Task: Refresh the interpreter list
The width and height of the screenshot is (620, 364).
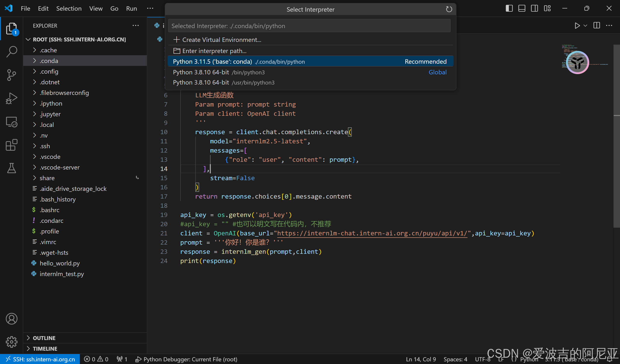Action: (449, 9)
